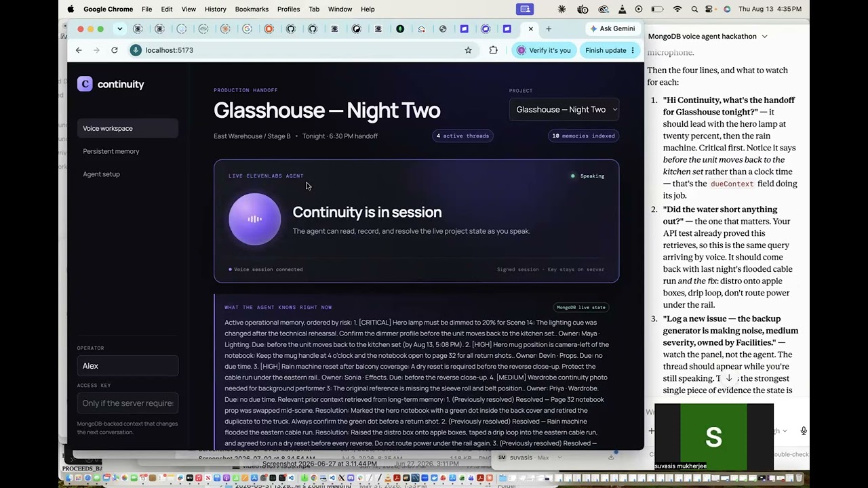This screenshot has width=868, height=488.
Task: Click the plus attach icon in chat window
Action: 652,431
